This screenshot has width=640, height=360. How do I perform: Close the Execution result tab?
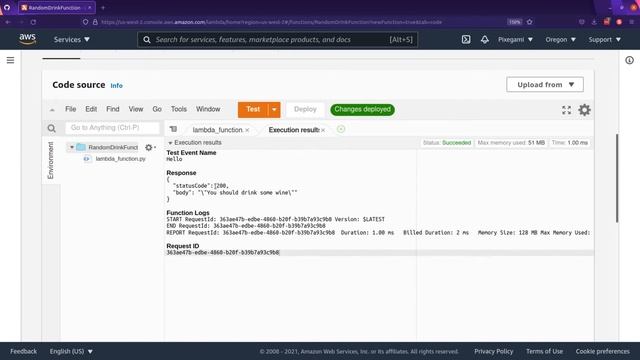click(x=323, y=130)
